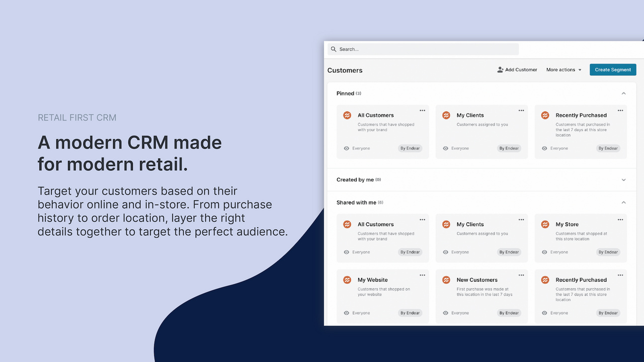644x362 pixels.
Task: Open the options menu on pinned My Clients card
Action: 521,110
